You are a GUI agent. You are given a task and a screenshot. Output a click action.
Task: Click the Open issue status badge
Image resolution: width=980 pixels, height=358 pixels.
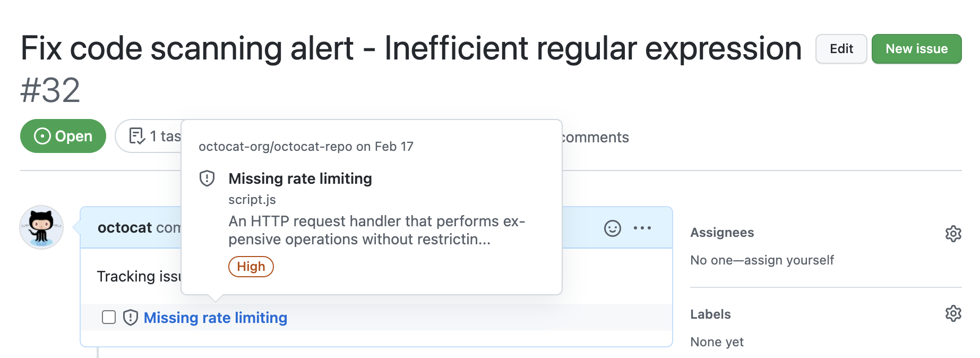tap(63, 137)
